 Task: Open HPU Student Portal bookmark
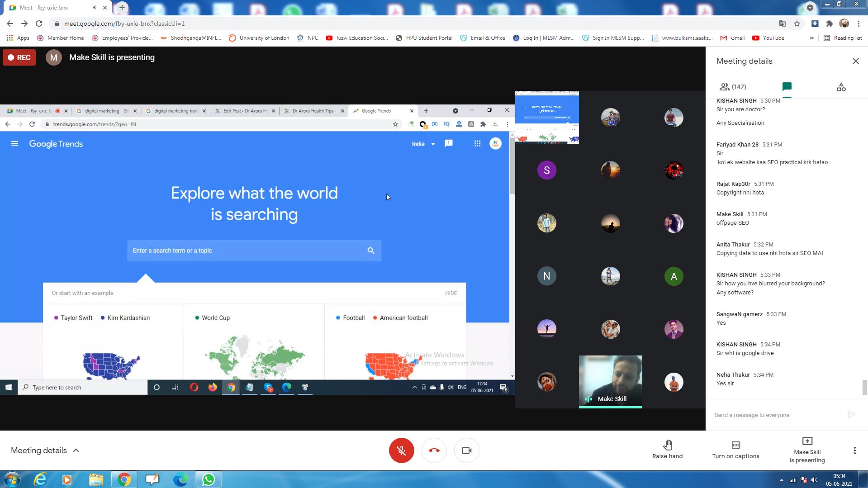pos(424,38)
